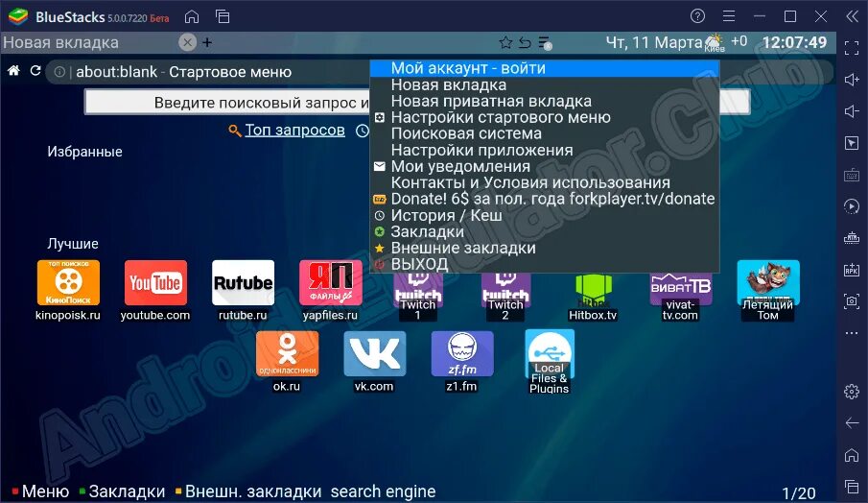Choose Новая приватная вкладка
This screenshot has width=868, height=503.
coord(545,101)
